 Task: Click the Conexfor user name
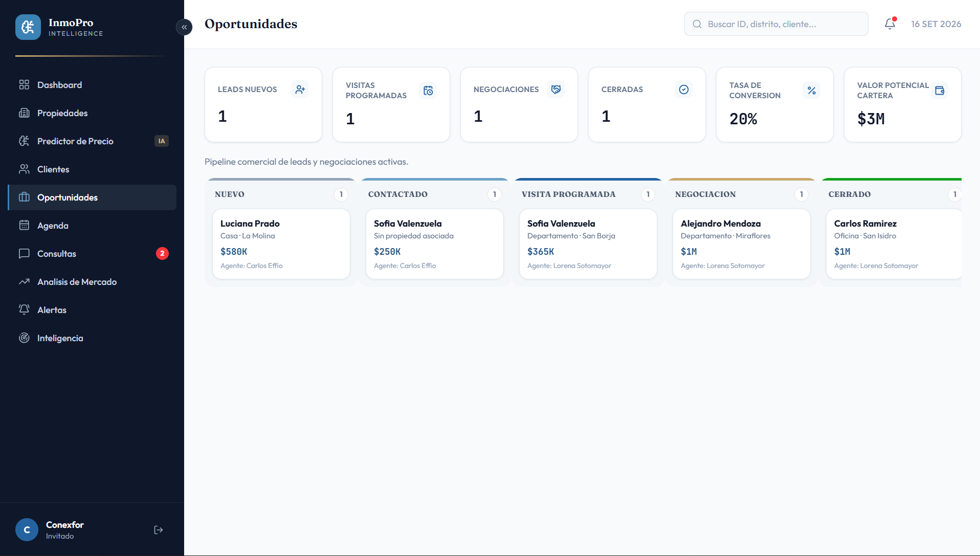[65, 525]
